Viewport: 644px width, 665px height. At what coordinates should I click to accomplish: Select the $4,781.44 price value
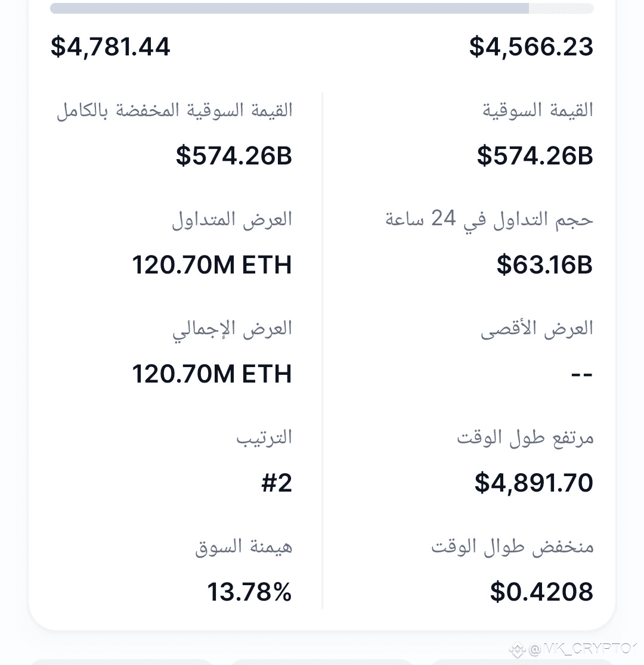click(110, 46)
